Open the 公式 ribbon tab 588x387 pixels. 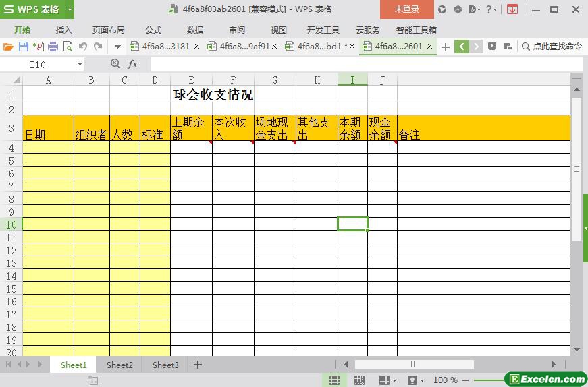153,30
